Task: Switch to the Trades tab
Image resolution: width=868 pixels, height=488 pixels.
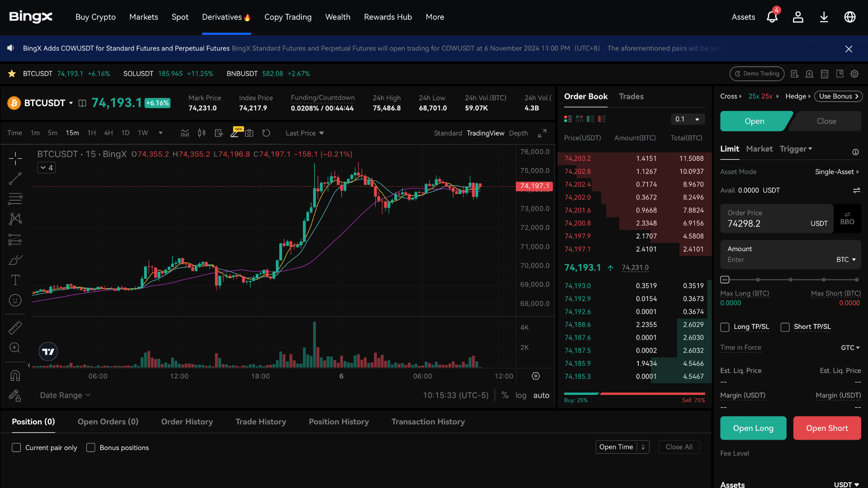Action: coord(631,96)
